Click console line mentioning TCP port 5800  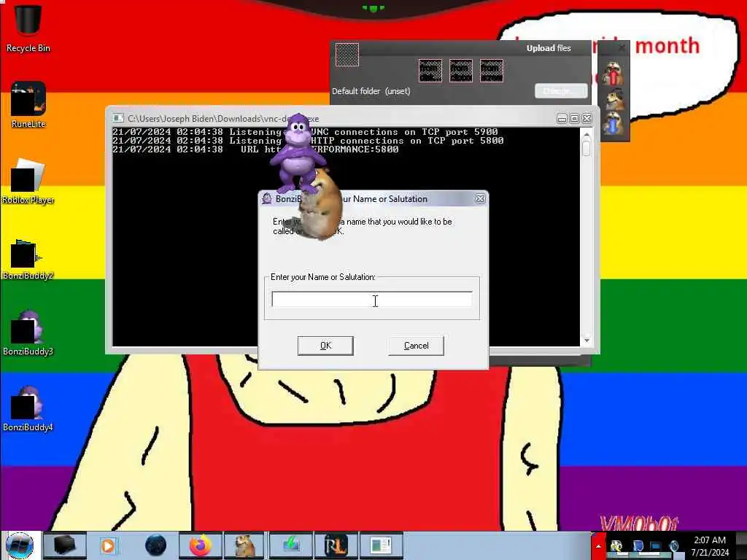coord(308,141)
